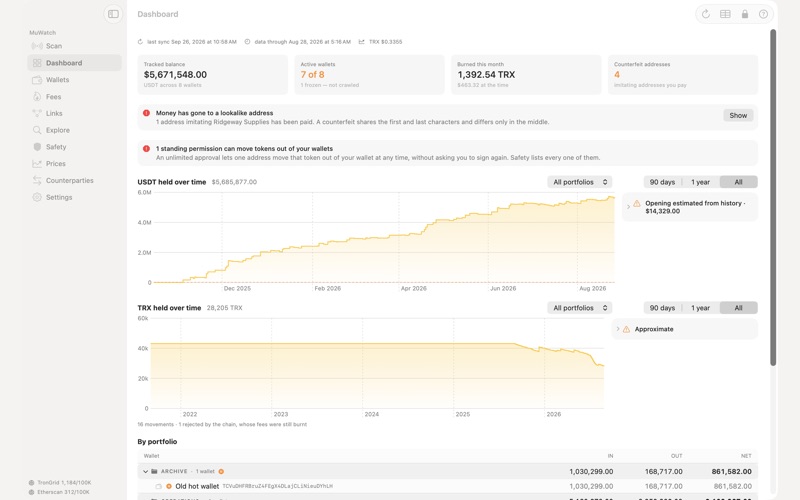Click chart icon beside TRX price
Viewport: 800px width, 500px height.
[362, 42]
